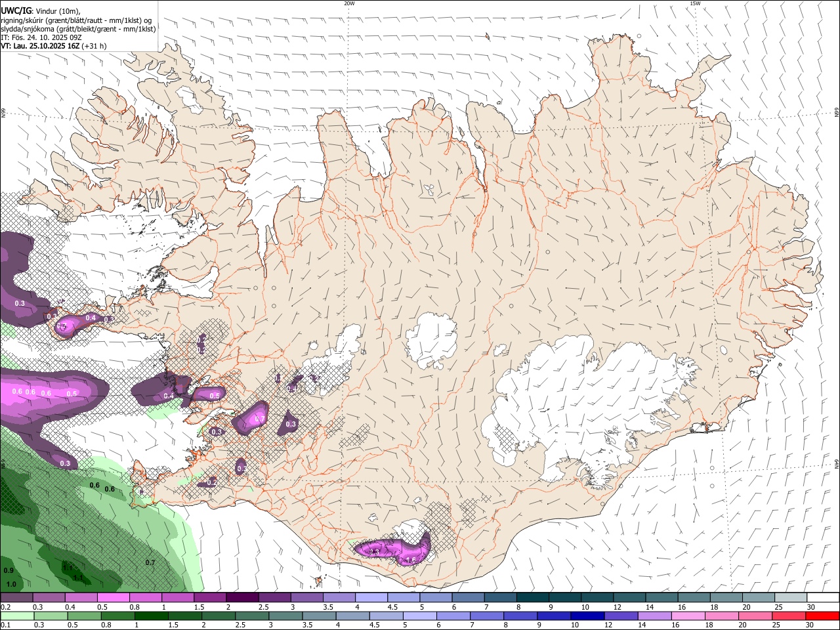Click the '30' label on the rain scale

[x=810, y=625]
